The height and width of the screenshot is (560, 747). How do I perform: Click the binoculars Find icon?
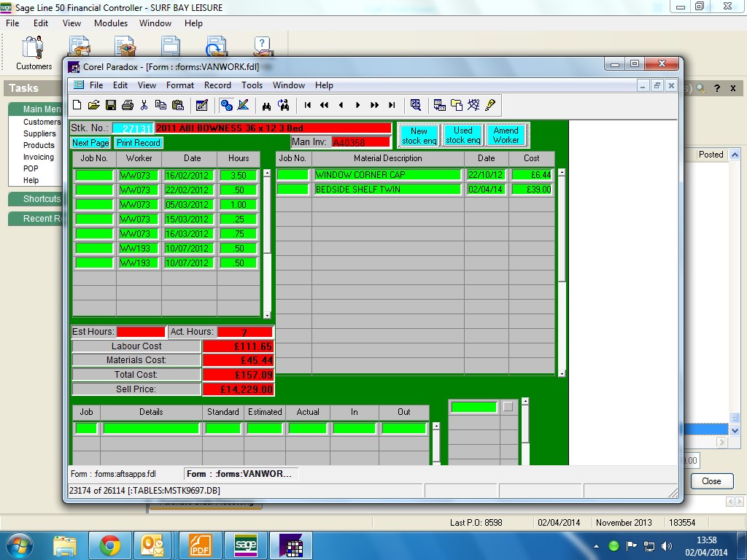click(x=267, y=105)
